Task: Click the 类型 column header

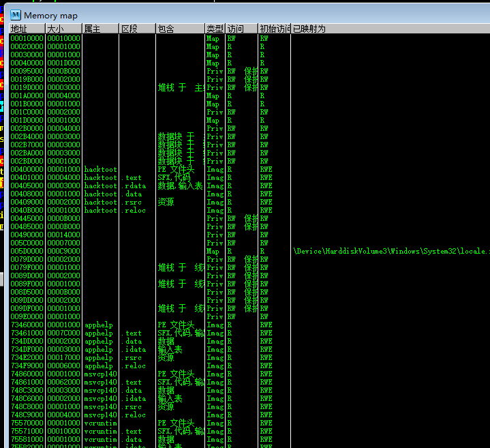Action: coord(215,29)
